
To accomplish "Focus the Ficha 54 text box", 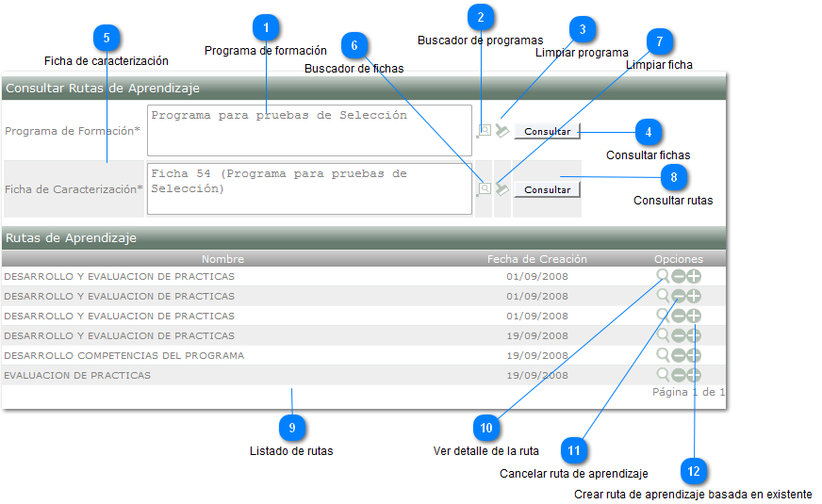I will 309,188.
